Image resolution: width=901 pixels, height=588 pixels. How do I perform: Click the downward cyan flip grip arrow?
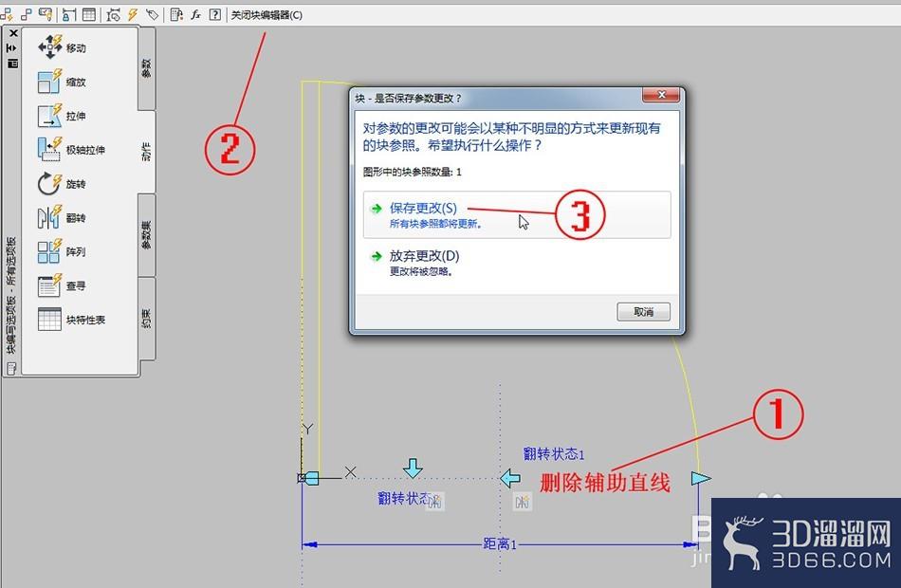point(413,468)
